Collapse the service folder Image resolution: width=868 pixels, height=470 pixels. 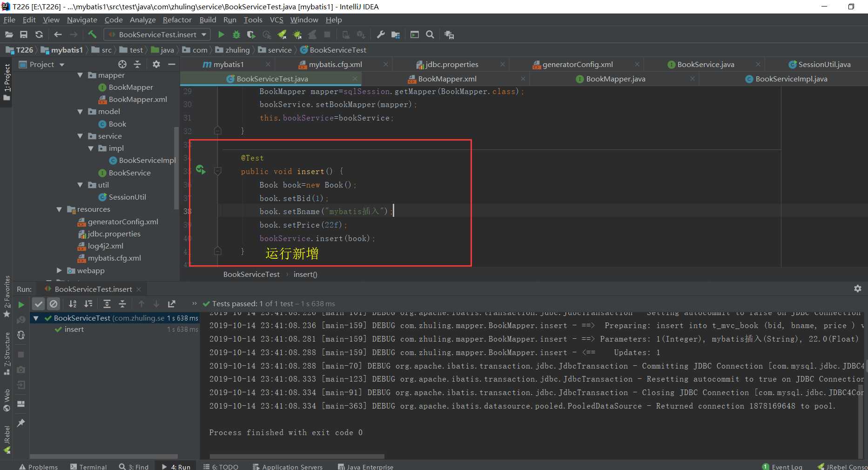pyautogui.click(x=80, y=136)
